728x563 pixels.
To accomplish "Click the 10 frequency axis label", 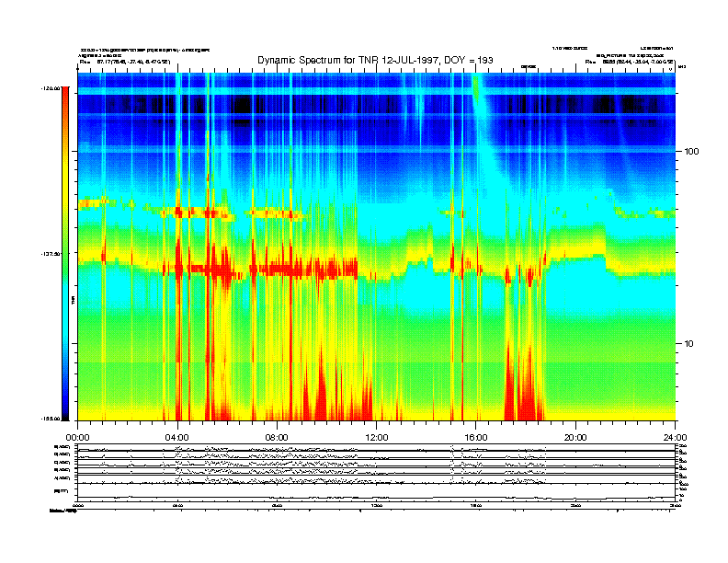I will point(689,344).
